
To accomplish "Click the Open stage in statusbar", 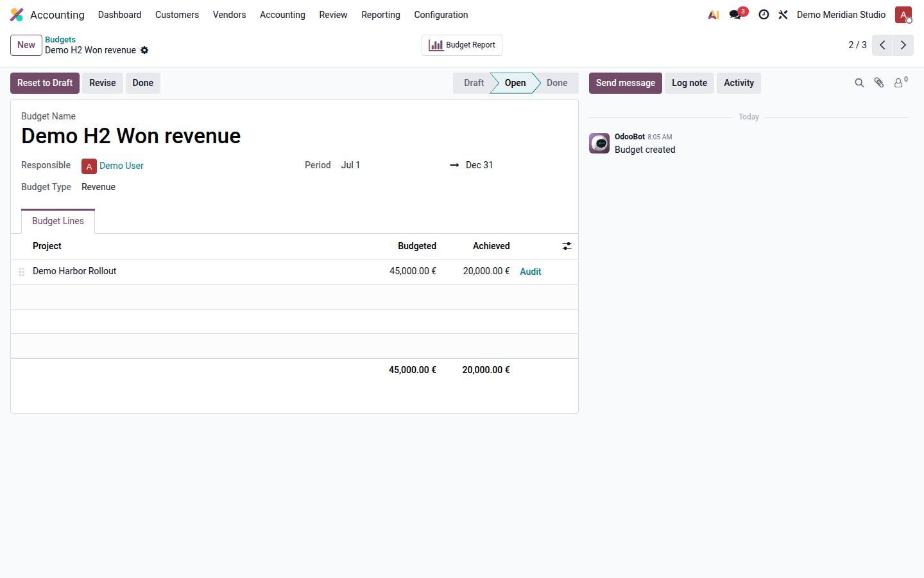I will click(515, 83).
